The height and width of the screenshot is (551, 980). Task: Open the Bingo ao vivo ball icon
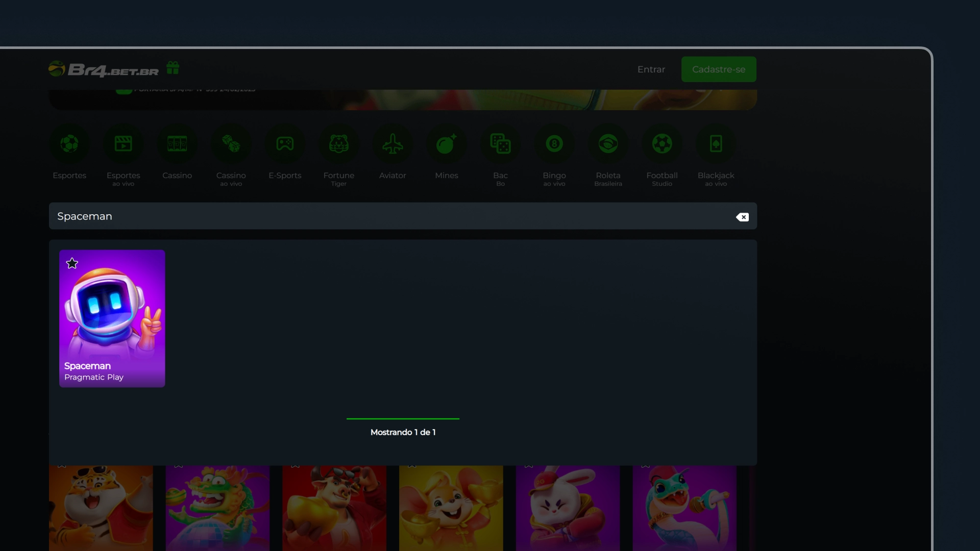554,144
